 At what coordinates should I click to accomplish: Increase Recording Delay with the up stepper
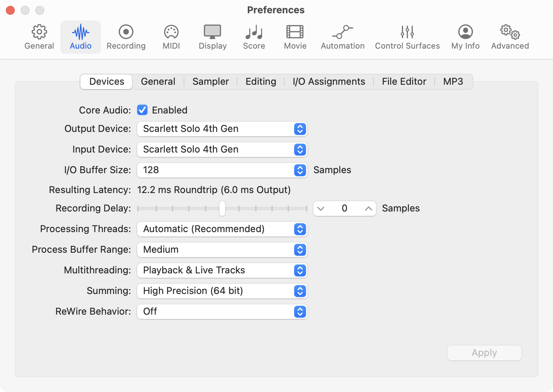368,208
